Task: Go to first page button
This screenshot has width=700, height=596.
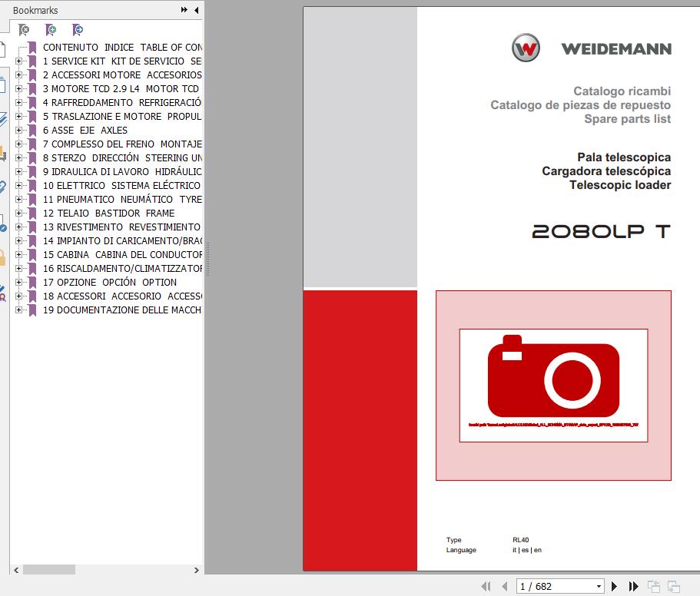Action: (x=486, y=586)
